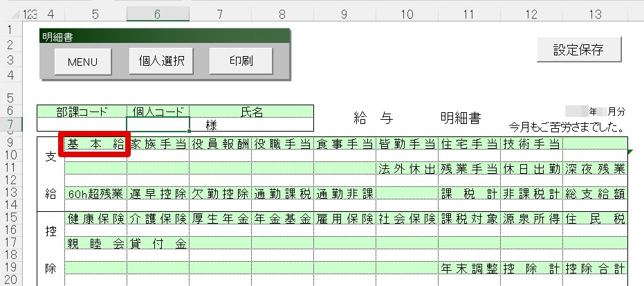Click the 食事手当 cell
This screenshot has height=286, width=644.
coord(344,144)
